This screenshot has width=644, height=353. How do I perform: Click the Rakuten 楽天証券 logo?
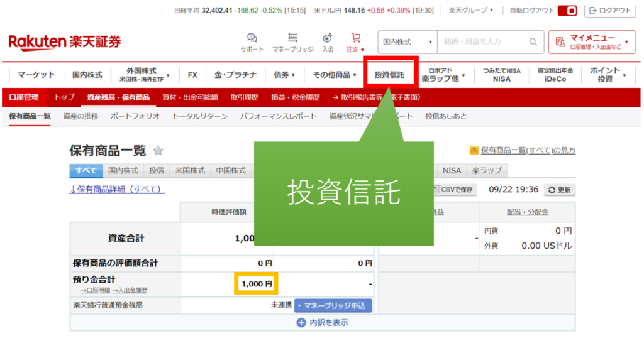click(x=65, y=42)
